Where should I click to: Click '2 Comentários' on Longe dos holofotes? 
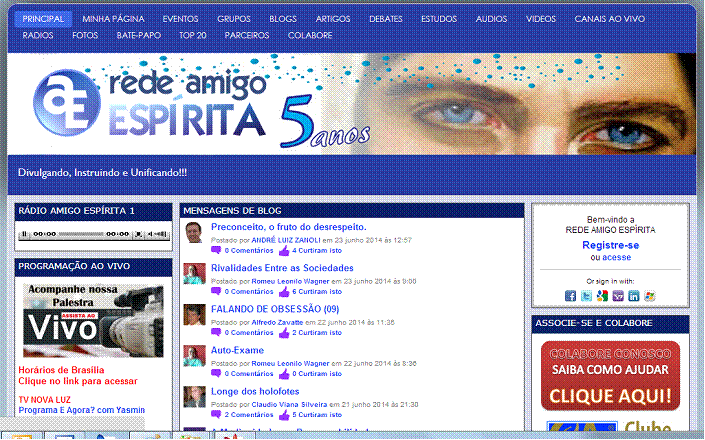coord(249,415)
